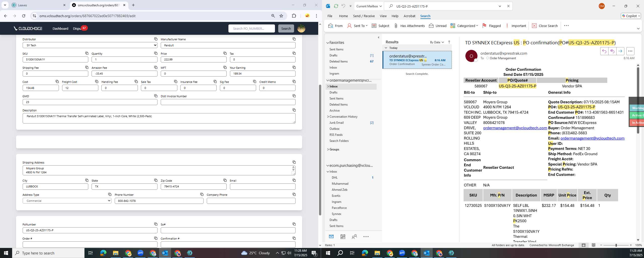Copy the Zip Code value

pos(225,180)
